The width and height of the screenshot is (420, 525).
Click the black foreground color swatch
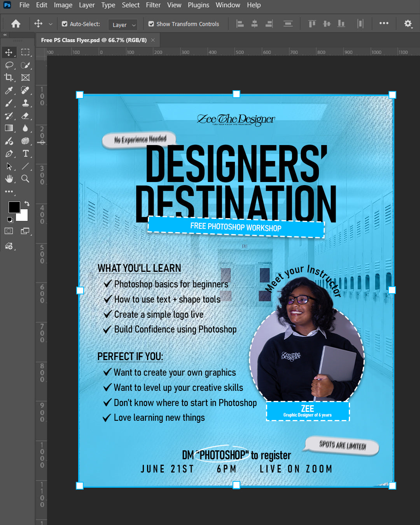[x=14, y=207]
